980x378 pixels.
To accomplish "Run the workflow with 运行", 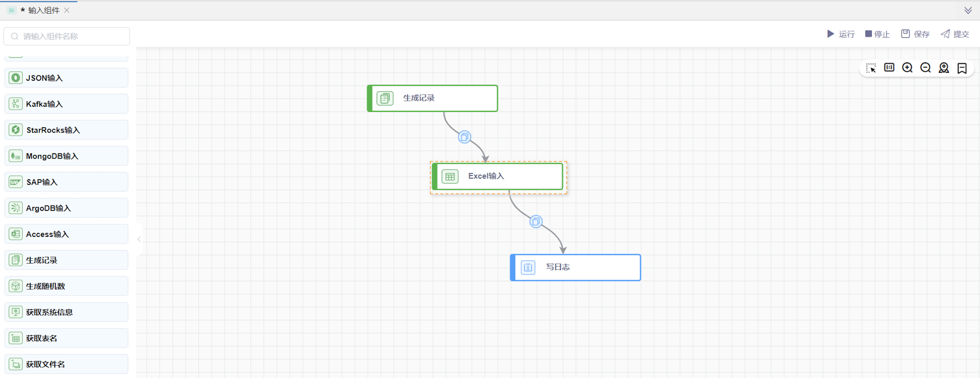I will [x=841, y=34].
